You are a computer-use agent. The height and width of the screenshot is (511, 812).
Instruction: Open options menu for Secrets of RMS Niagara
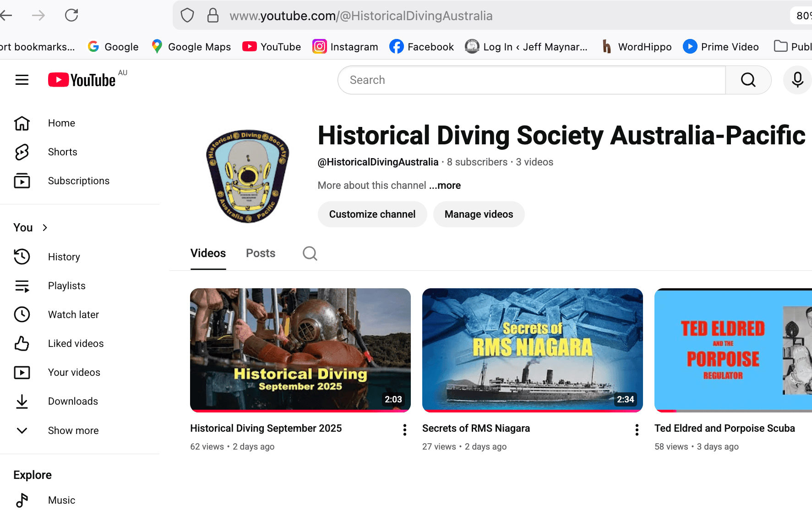637,429
